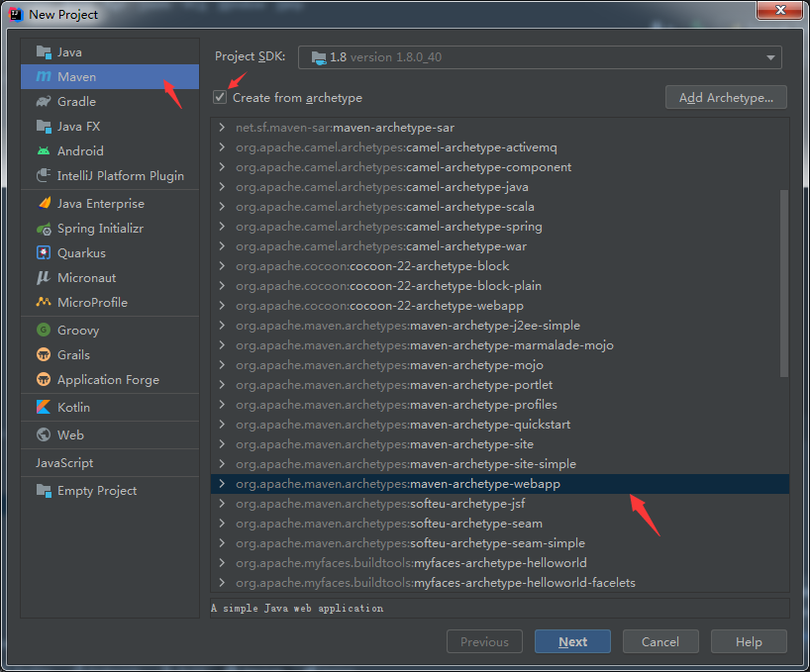Click the Application Forge icon
This screenshot has width=810, height=672.
[x=44, y=379]
